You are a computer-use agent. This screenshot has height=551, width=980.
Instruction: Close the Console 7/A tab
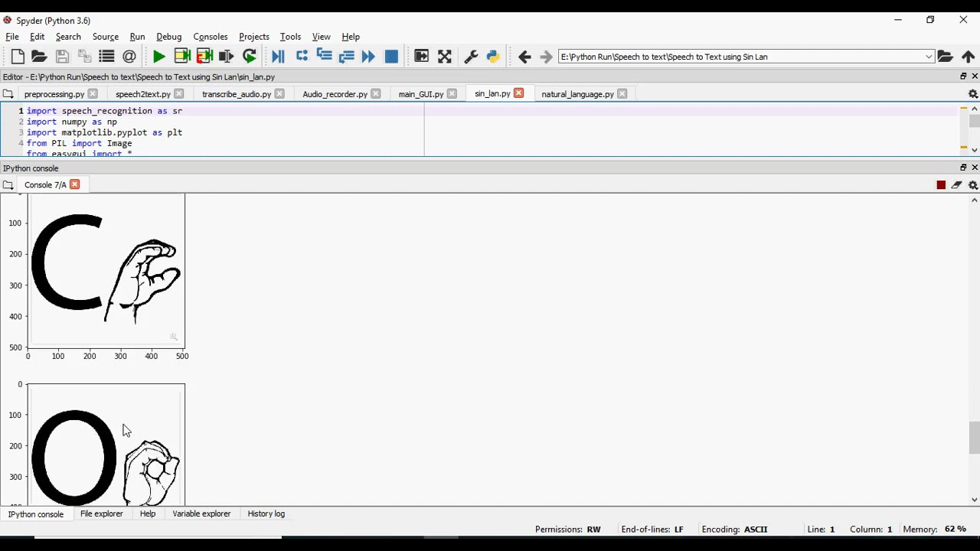tap(75, 184)
